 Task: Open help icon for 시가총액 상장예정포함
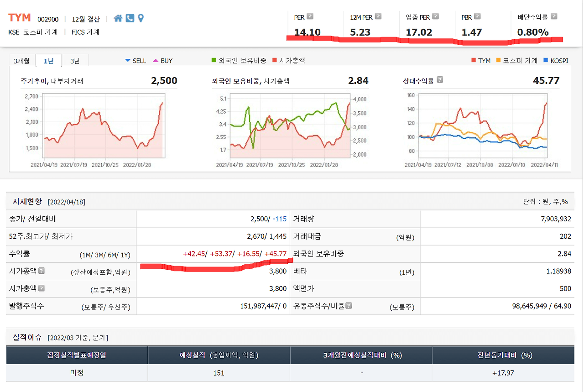[x=42, y=271]
